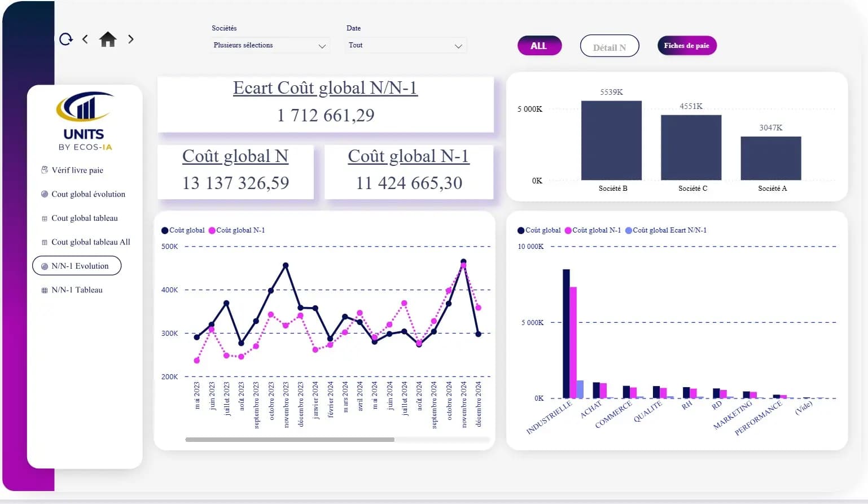Screen dimensions: 868x504
Task: Open the N/N-1 Evolution page
Action: (80, 266)
